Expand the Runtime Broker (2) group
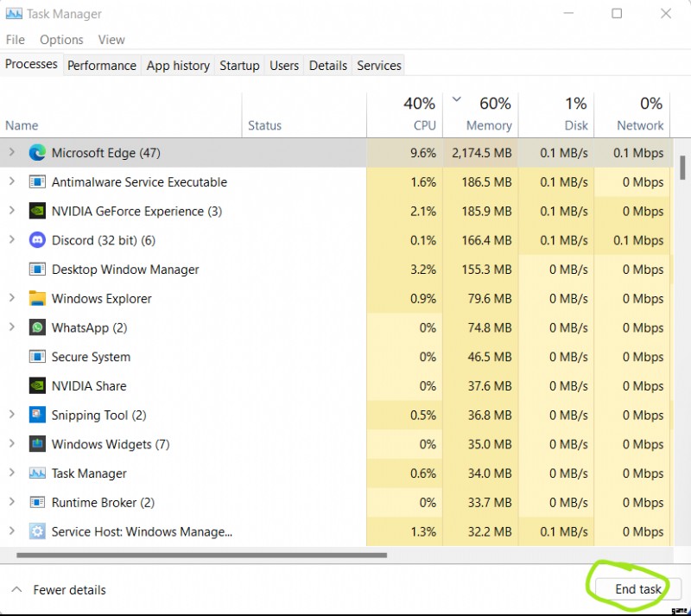The image size is (691, 616). click(12, 501)
